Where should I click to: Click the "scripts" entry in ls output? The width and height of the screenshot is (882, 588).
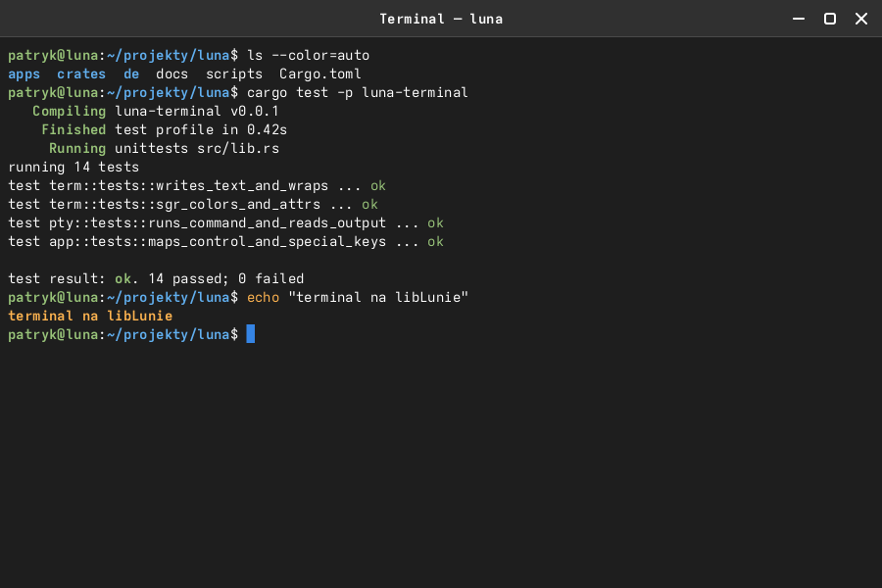pos(234,74)
